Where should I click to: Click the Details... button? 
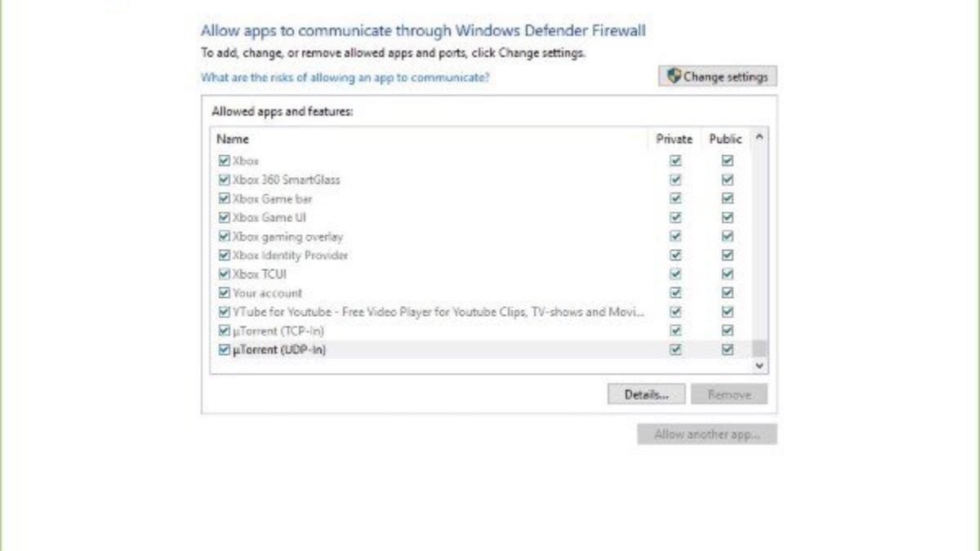646,394
